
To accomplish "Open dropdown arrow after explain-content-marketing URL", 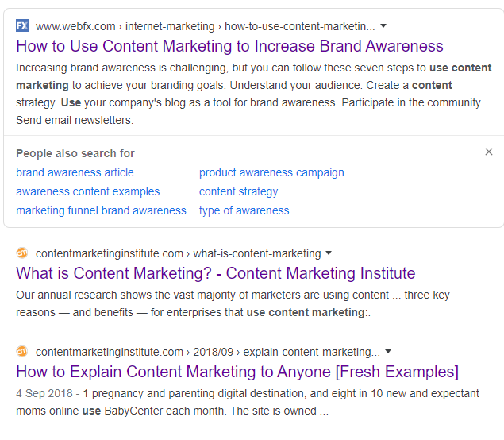I will (x=389, y=351).
